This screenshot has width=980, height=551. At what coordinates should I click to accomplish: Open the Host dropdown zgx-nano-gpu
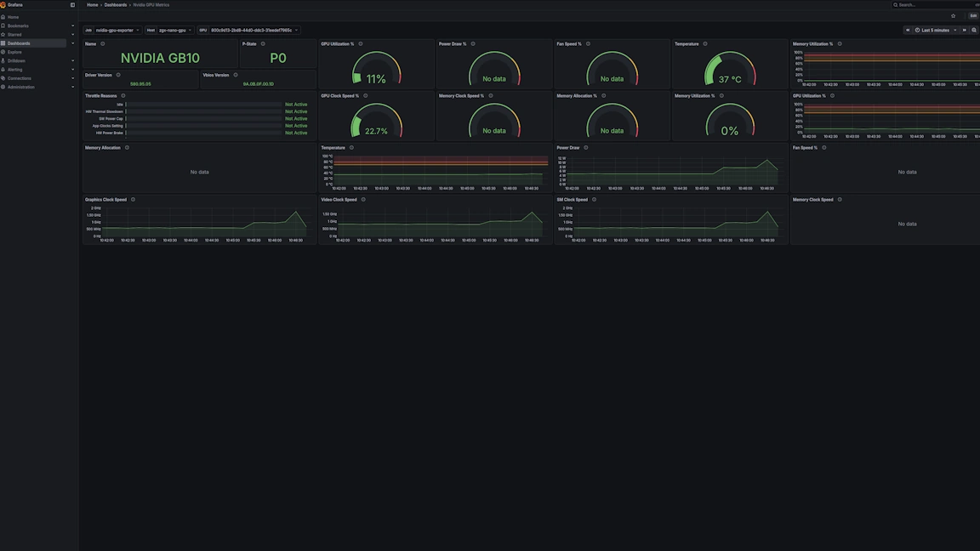point(174,30)
